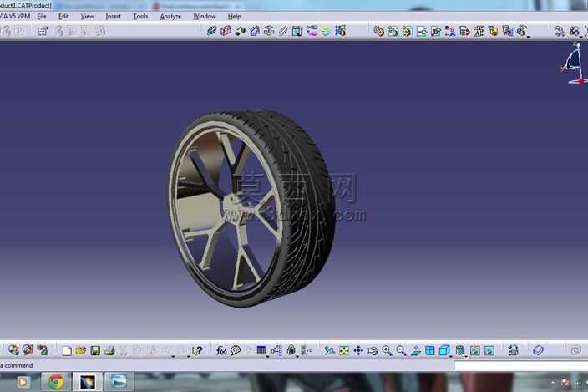This screenshot has height=392, width=588.
Task: Click the Design Table icon
Action: pos(261,351)
